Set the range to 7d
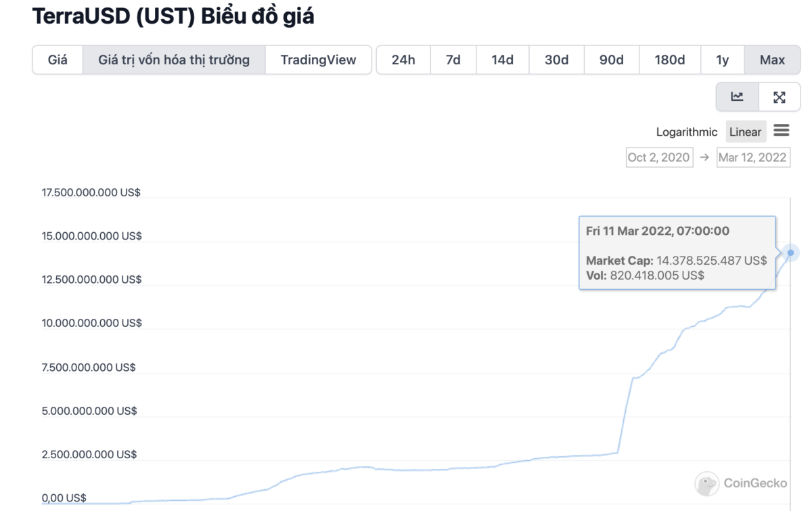Viewport: 812px width, 511px height. point(453,60)
